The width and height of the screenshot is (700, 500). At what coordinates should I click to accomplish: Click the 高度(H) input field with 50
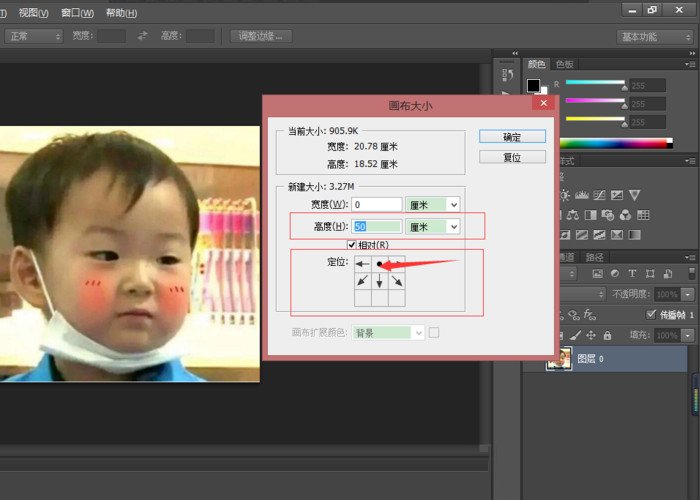(377, 226)
